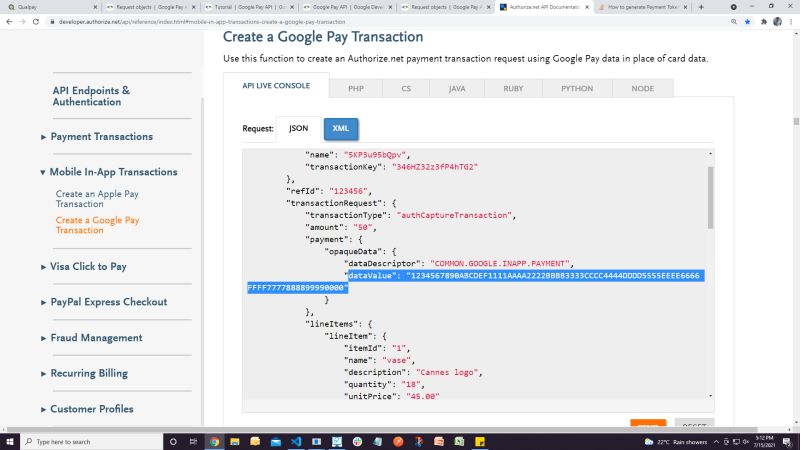Click the "authCaptureTransaction" value in JSON
Viewport: 800px width, 450px height.
pos(454,215)
